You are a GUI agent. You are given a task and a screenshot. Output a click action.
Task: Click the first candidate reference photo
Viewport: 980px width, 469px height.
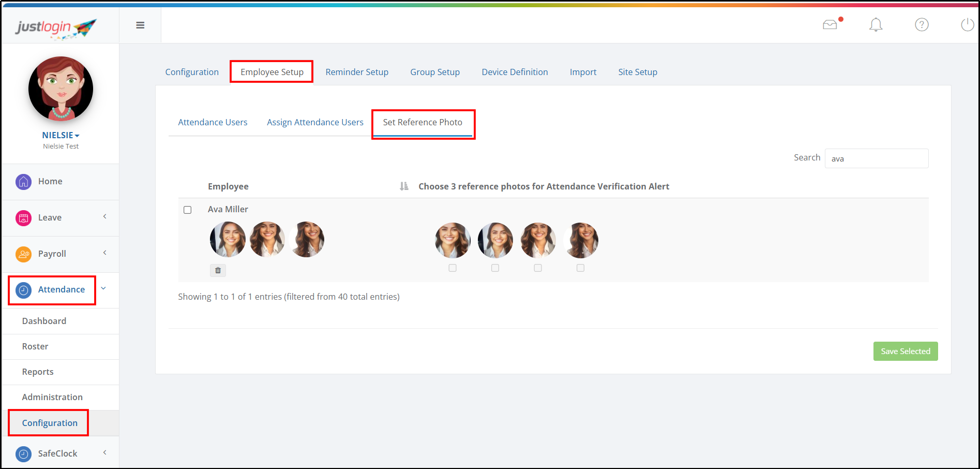coord(453,240)
